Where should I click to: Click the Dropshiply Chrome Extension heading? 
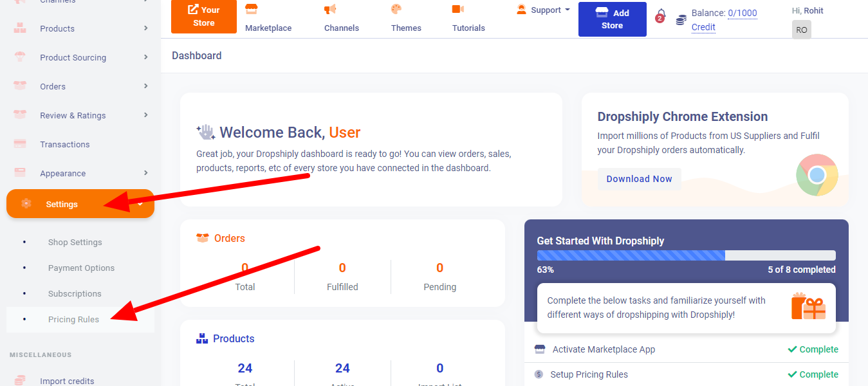tap(683, 116)
